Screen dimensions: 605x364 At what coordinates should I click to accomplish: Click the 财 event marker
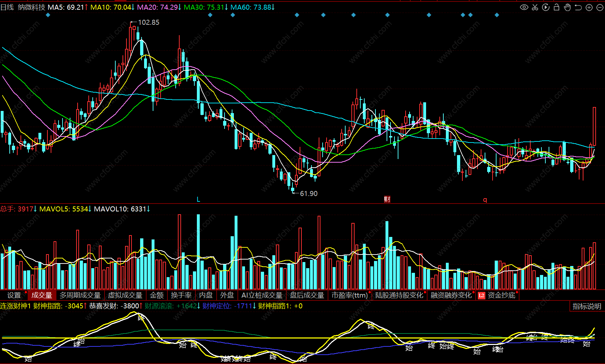(387, 199)
